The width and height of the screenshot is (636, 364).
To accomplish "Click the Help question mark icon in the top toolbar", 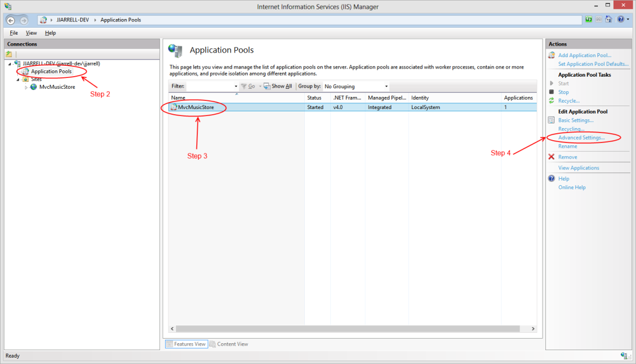I will pyautogui.click(x=620, y=20).
